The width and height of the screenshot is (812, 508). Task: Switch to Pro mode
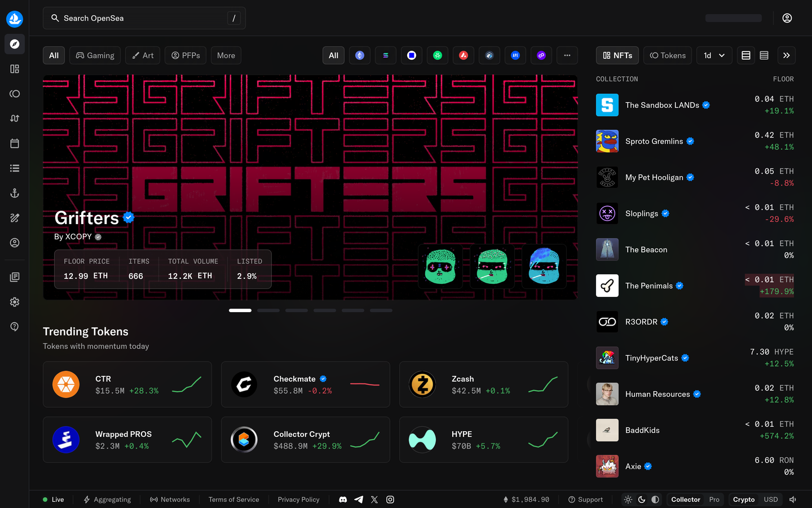(x=714, y=500)
